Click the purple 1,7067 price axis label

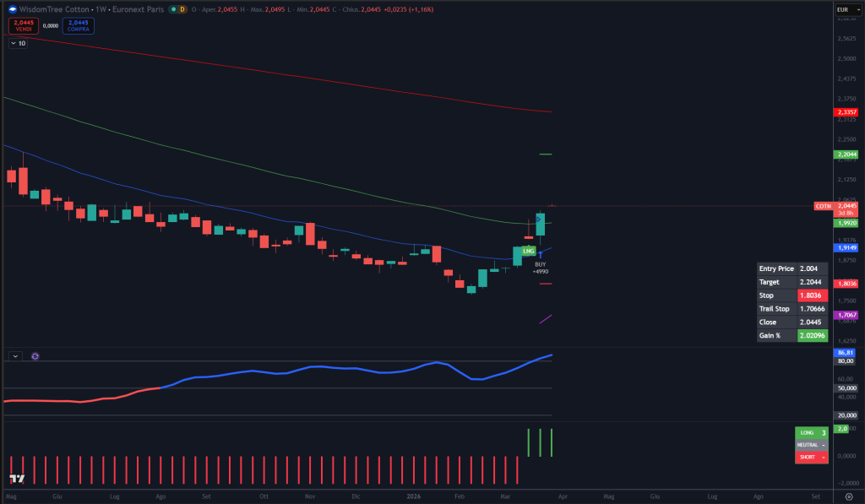(x=846, y=316)
